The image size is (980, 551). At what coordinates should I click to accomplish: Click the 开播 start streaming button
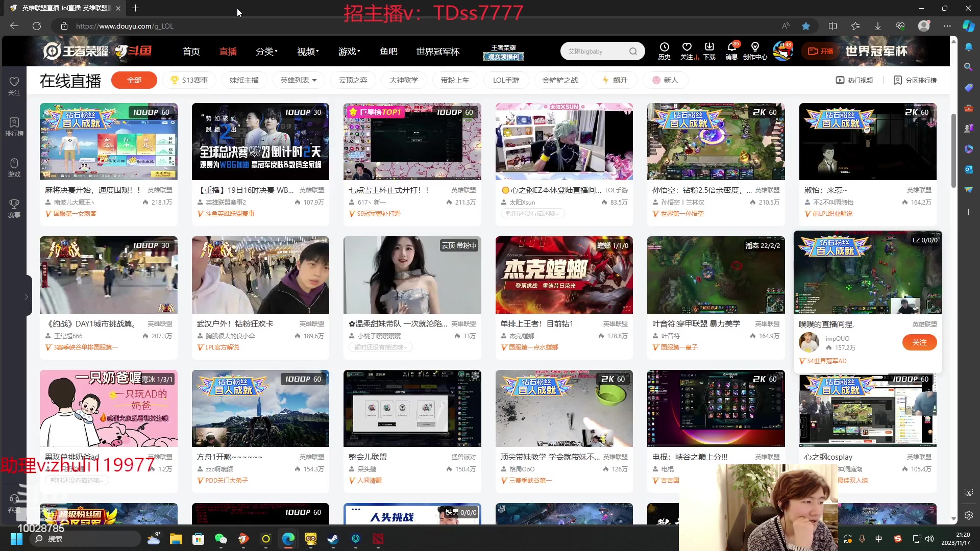[820, 51]
